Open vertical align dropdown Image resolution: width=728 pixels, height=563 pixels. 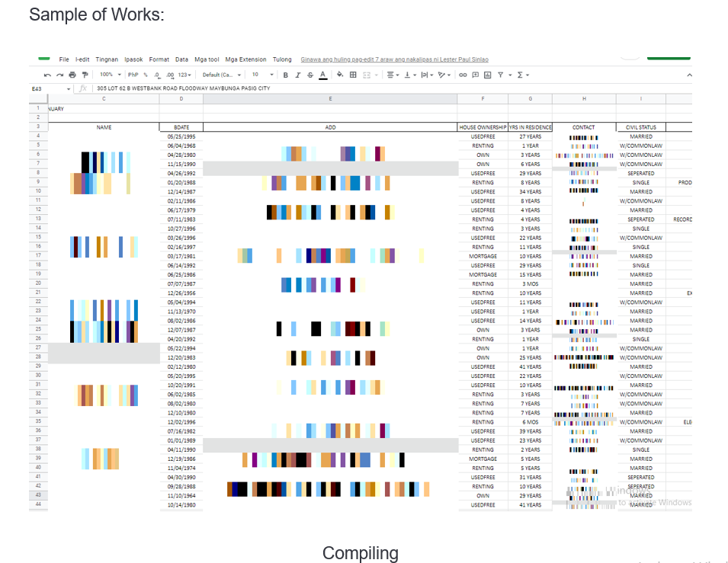(x=410, y=75)
